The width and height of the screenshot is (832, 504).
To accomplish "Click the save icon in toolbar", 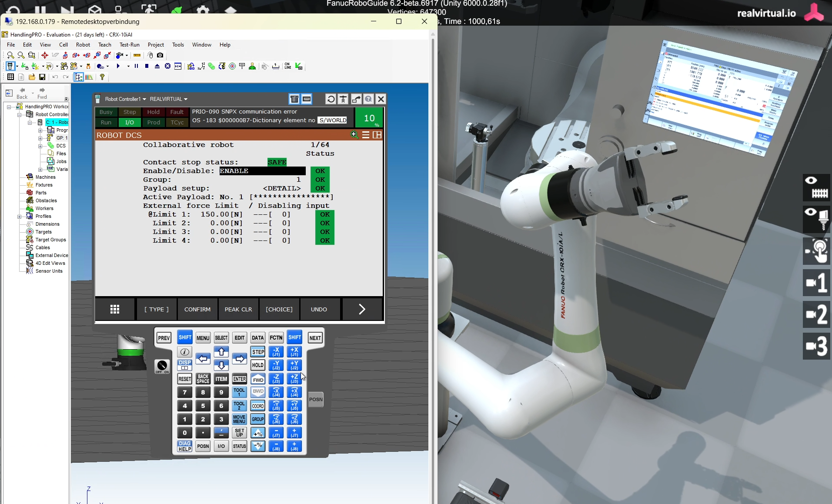I will click(42, 77).
